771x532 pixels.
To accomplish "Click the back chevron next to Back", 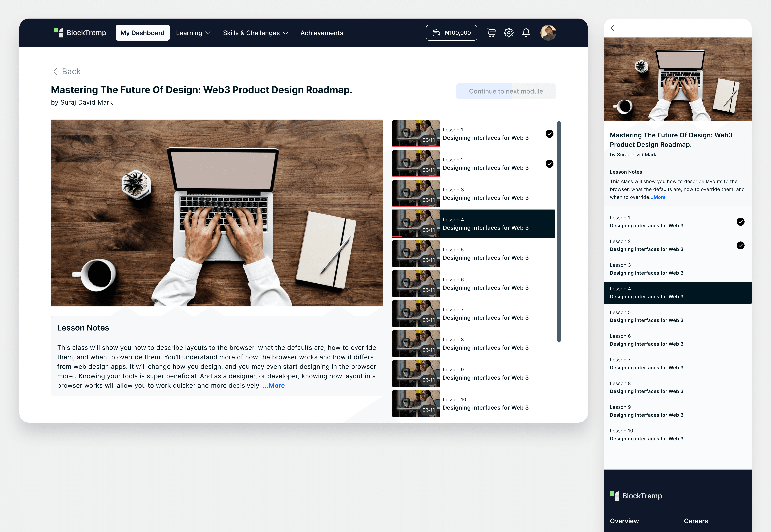I will (56, 71).
